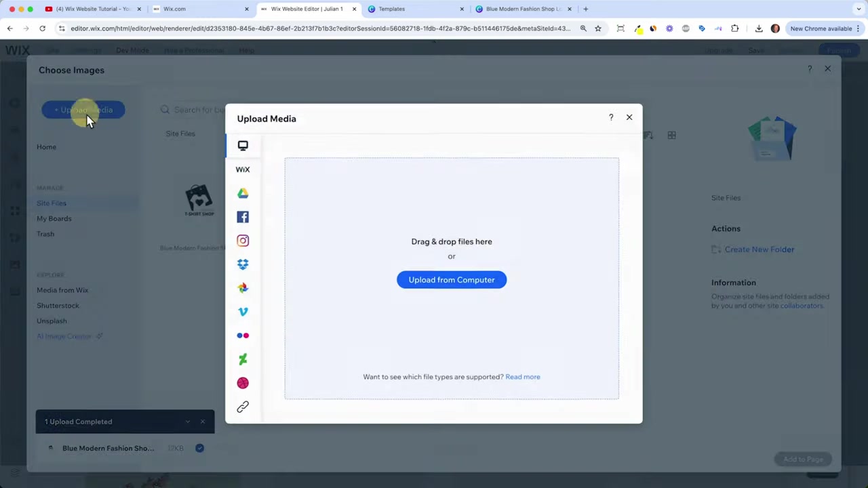Viewport: 868px width, 488px height.
Task: Toggle the checkmark for Blue Modern Fashion Shop upload
Action: 199,448
